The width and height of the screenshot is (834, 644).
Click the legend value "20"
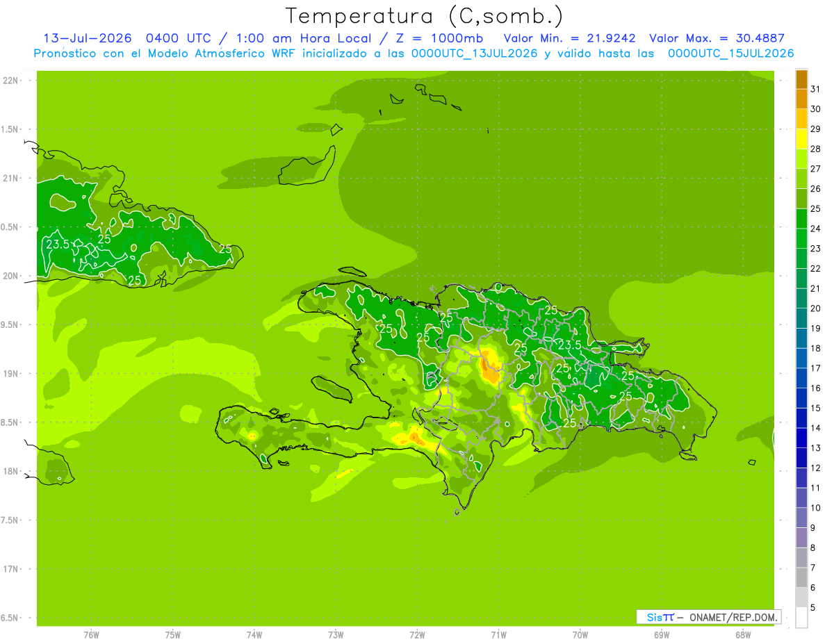click(x=815, y=308)
